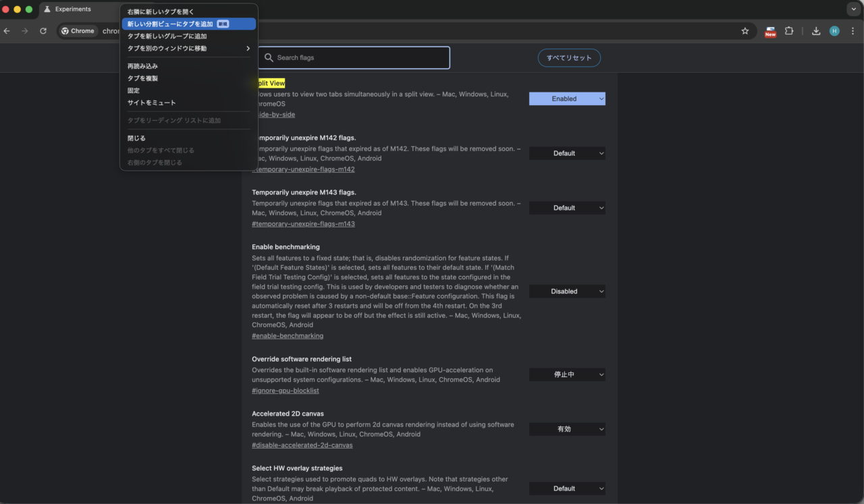This screenshot has width=864, height=504.
Task: Expand the Enable benchmarking Disabled dropdown
Action: coord(567,291)
